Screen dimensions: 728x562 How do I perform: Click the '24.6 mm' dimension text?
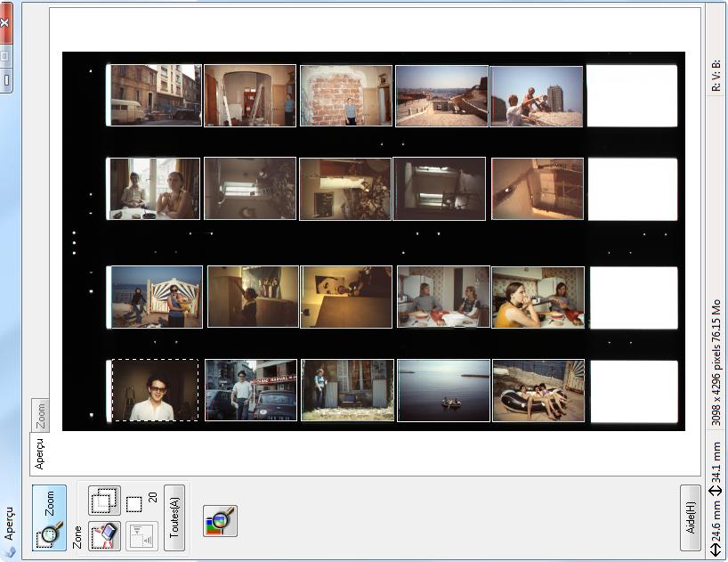716,522
